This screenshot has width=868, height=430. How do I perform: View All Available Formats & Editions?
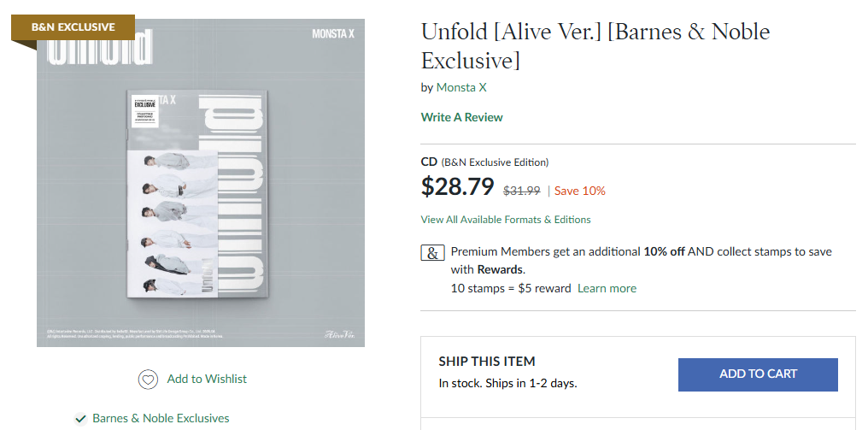tap(506, 220)
